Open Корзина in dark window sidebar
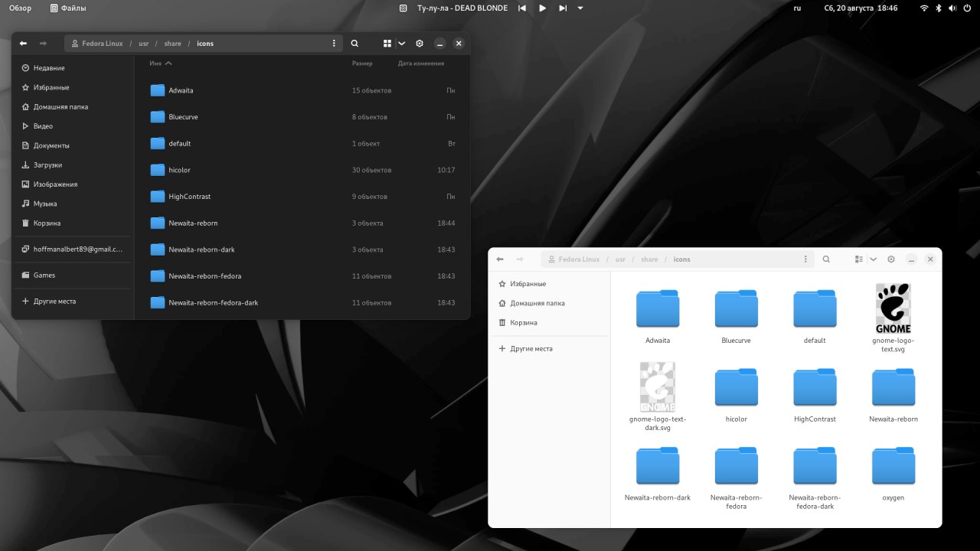This screenshot has height=551, width=980. click(x=73, y=223)
